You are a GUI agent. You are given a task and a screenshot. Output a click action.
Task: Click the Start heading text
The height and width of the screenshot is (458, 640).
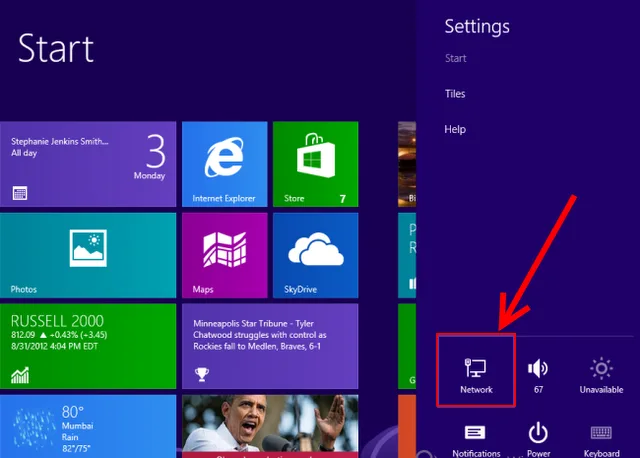56,48
